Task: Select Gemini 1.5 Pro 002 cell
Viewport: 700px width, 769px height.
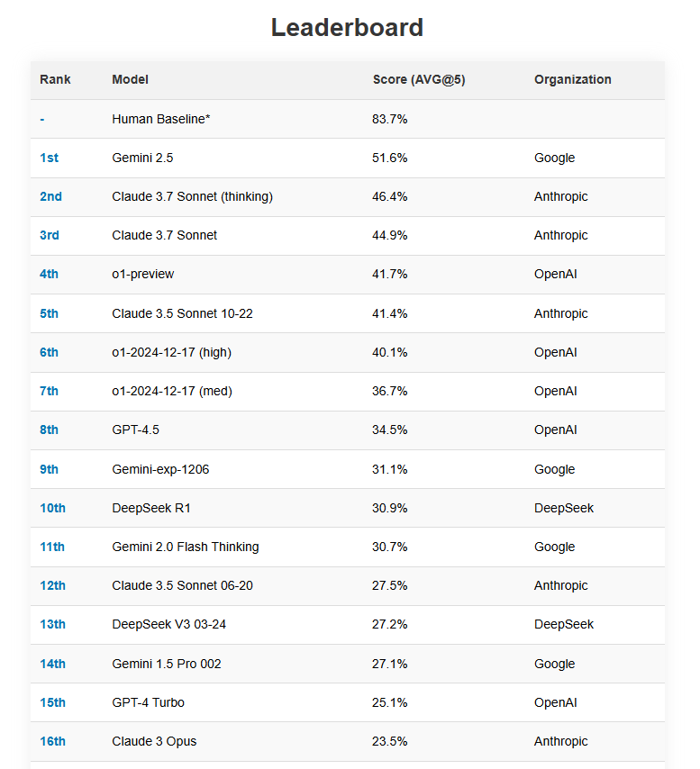Action: (167, 665)
